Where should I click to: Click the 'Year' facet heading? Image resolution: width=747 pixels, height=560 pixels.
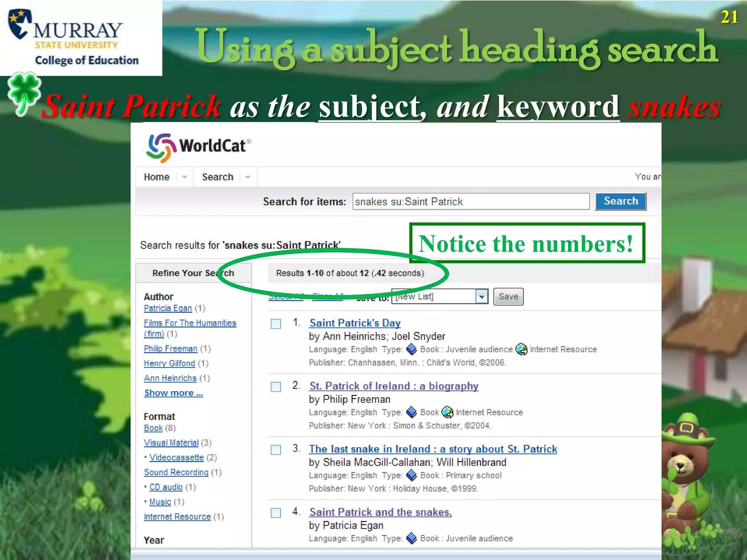point(154,540)
